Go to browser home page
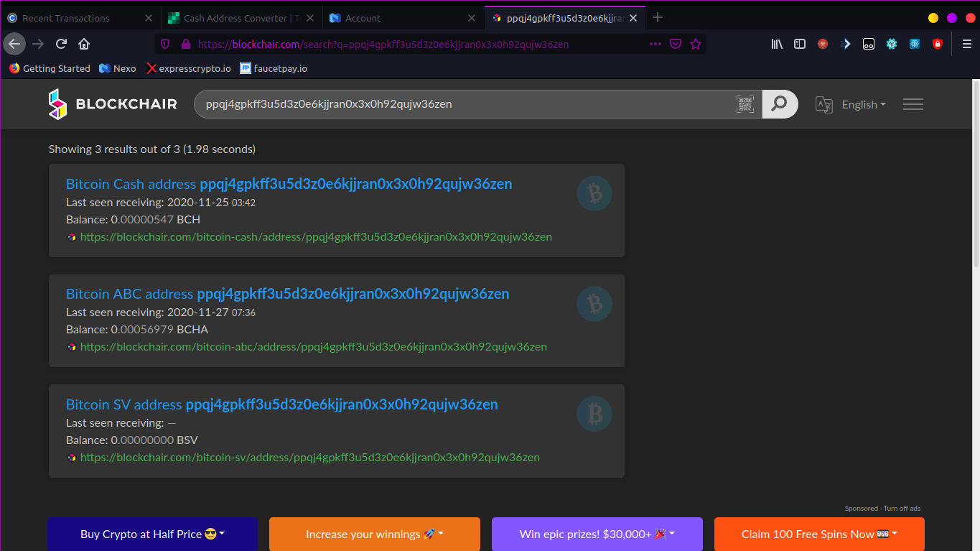The width and height of the screenshot is (980, 551). tap(84, 44)
